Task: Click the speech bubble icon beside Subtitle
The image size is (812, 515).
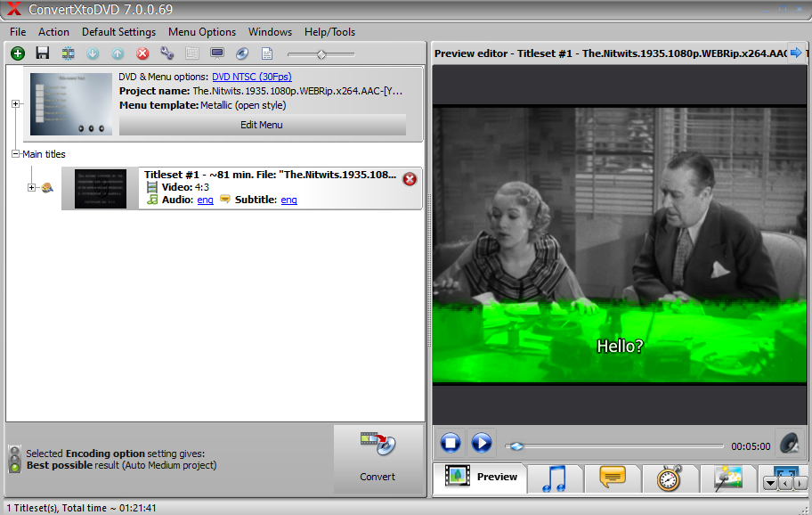Action: pyautogui.click(x=224, y=199)
